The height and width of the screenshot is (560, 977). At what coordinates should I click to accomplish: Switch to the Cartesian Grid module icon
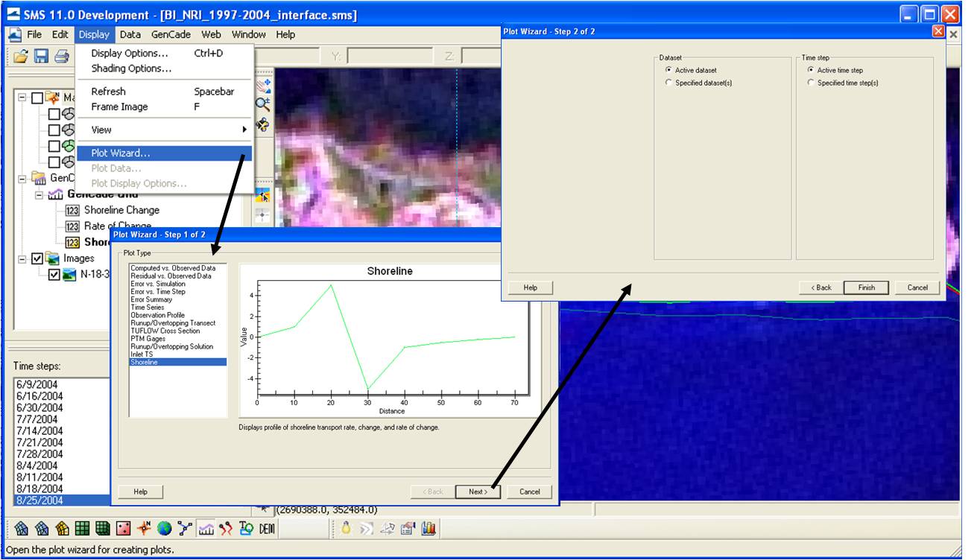(x=83, y=529)
